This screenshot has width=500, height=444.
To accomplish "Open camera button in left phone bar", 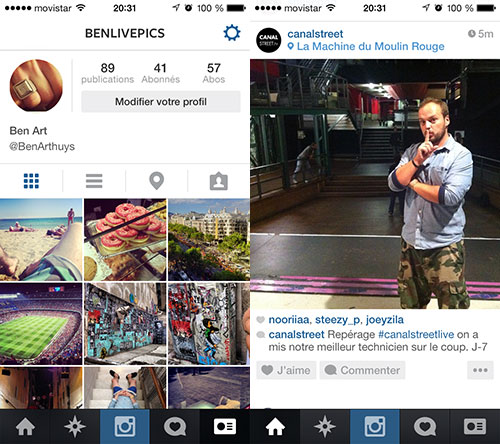I will point(125,426).
